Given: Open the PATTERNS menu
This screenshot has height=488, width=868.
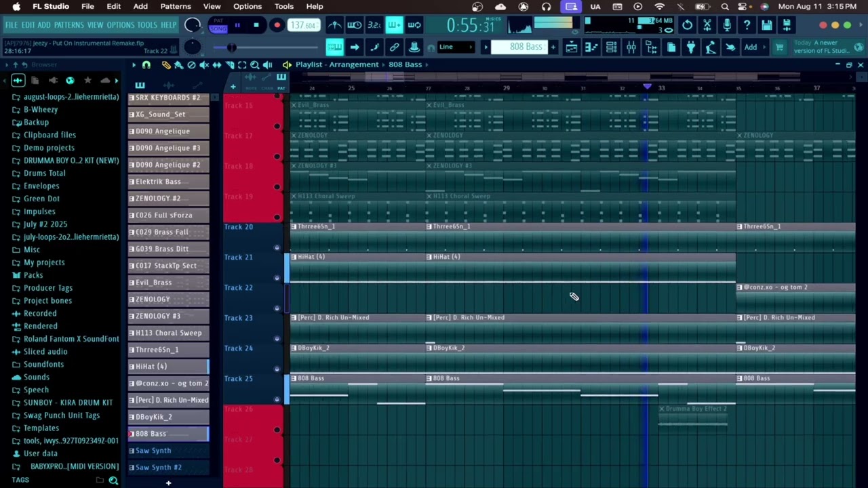Looking at the screenshot, I should [68, 25].
